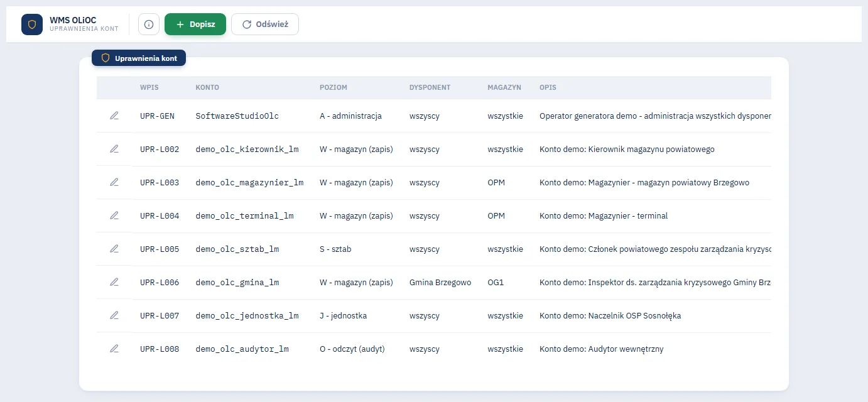
Task: Click the O - odczyt (audyt) level cell
Action: point(352,349)
